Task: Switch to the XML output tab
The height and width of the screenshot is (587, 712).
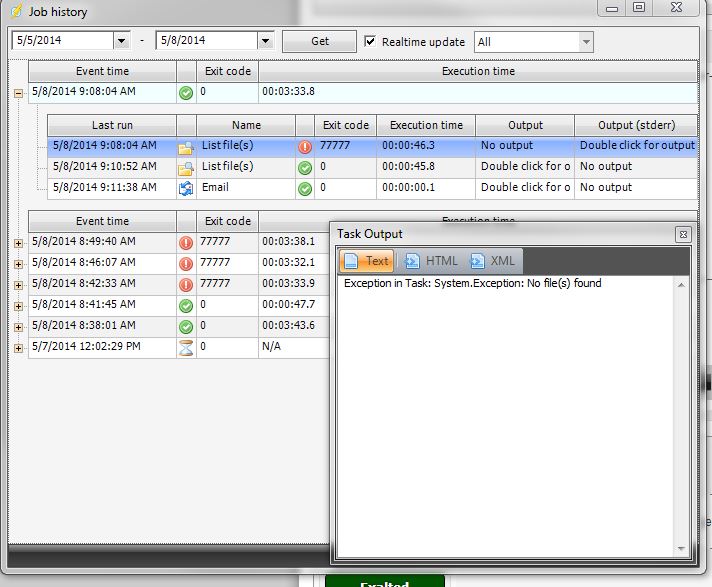Action: [x=493, y=261]
